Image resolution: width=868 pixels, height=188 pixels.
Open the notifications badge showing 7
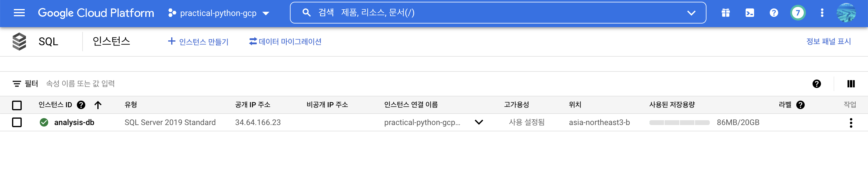coord(797,13)
